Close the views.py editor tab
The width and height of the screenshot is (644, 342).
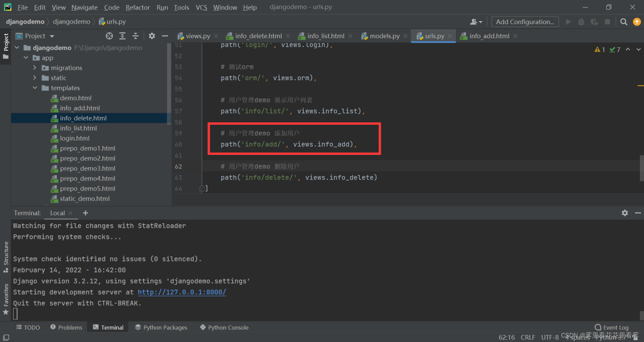(x=216, y=36)
